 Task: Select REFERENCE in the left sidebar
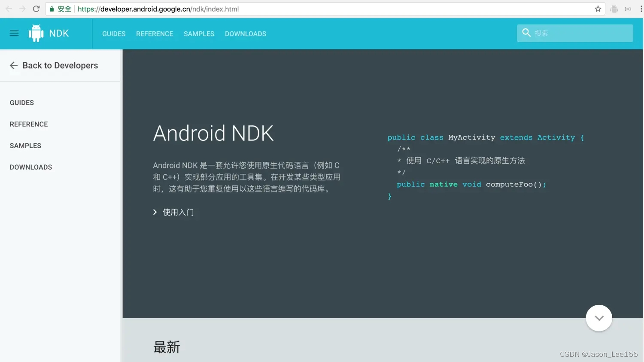[28, 124]
